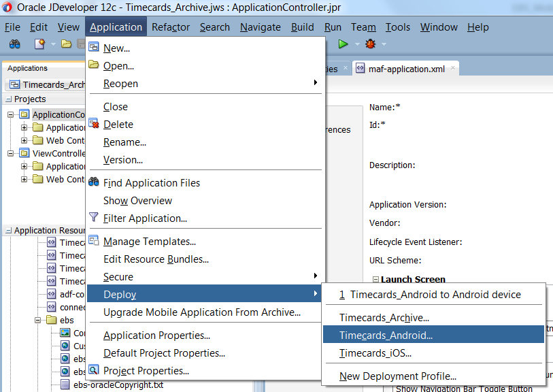Choose New Deployment Profile...
553x392 pixels.
point(433,376)
